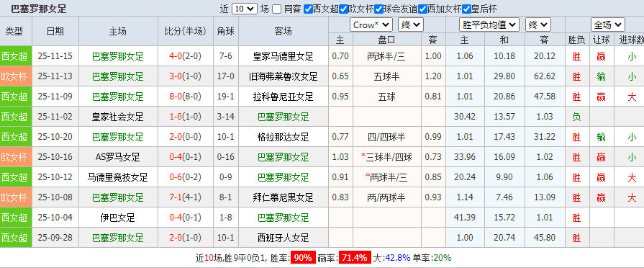Click the 8-0(8-0) score

(x=185, y=97)
